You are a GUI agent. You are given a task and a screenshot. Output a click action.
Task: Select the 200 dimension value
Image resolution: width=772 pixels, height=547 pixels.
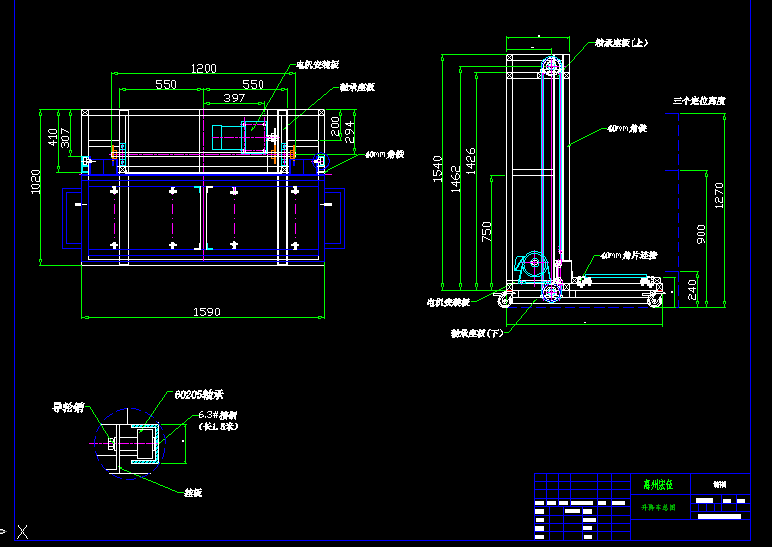(335, 126)
